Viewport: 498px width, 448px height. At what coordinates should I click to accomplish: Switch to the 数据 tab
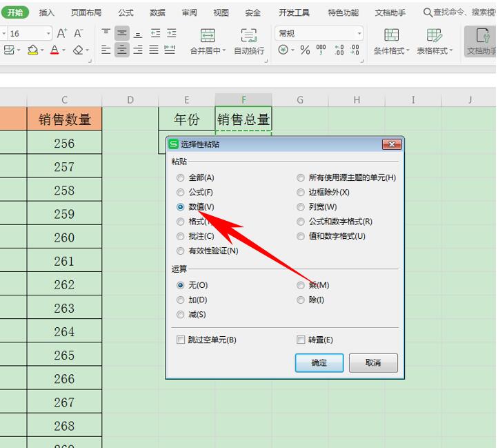point(157,12)
